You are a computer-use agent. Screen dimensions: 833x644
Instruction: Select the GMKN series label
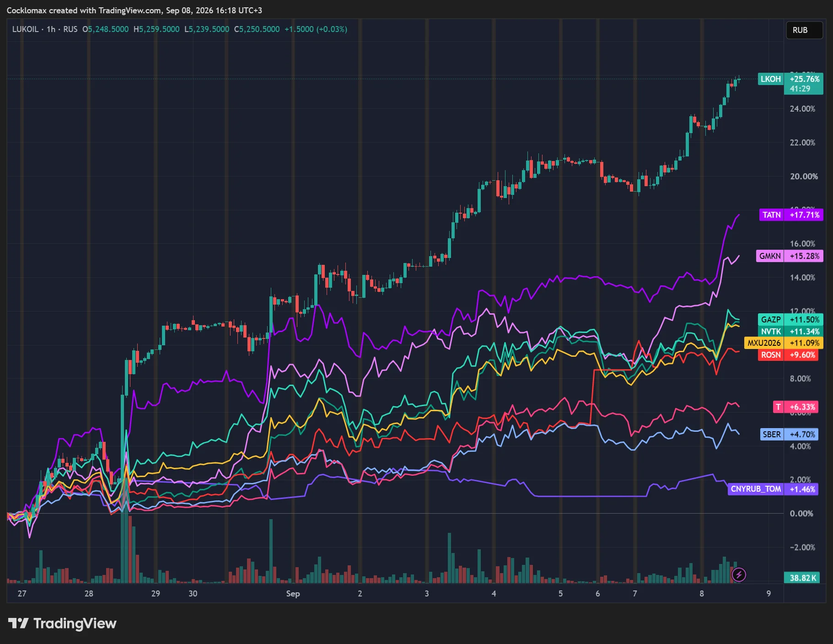click(x=770, y=256)
